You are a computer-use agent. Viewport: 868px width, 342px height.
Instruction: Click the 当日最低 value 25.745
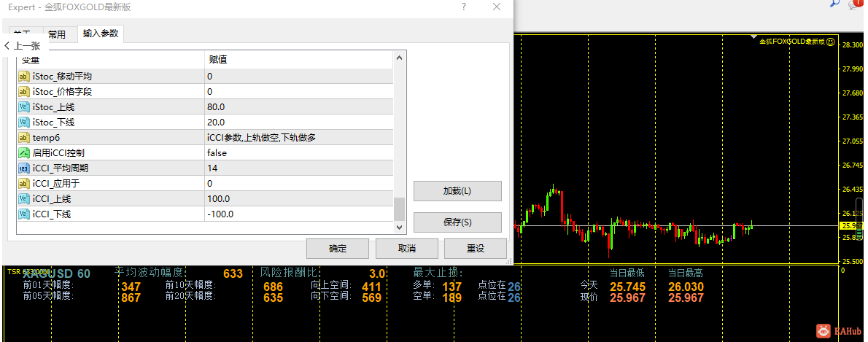click(x=628, y=287)
